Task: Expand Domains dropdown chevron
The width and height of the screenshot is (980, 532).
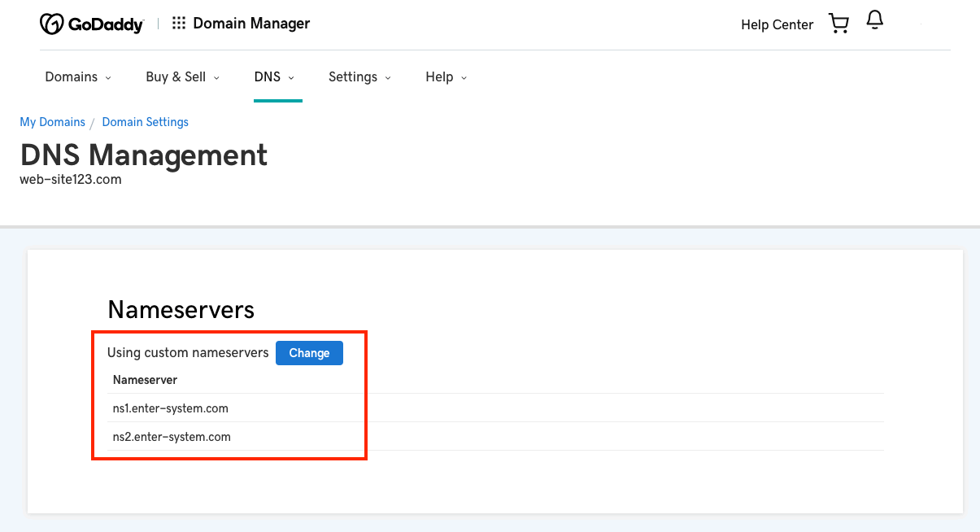Action: [107, 78]
